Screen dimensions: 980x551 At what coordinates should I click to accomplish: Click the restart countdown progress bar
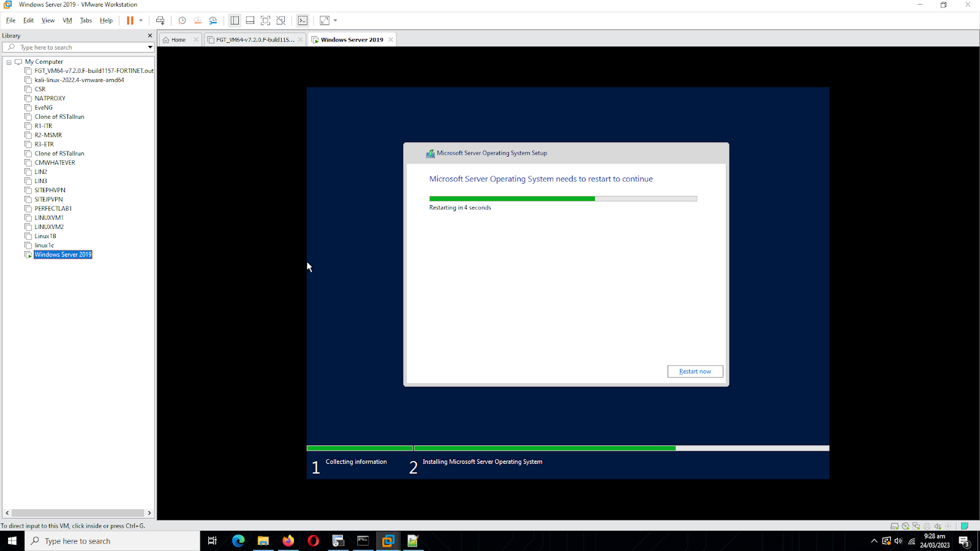pos(563,198)
